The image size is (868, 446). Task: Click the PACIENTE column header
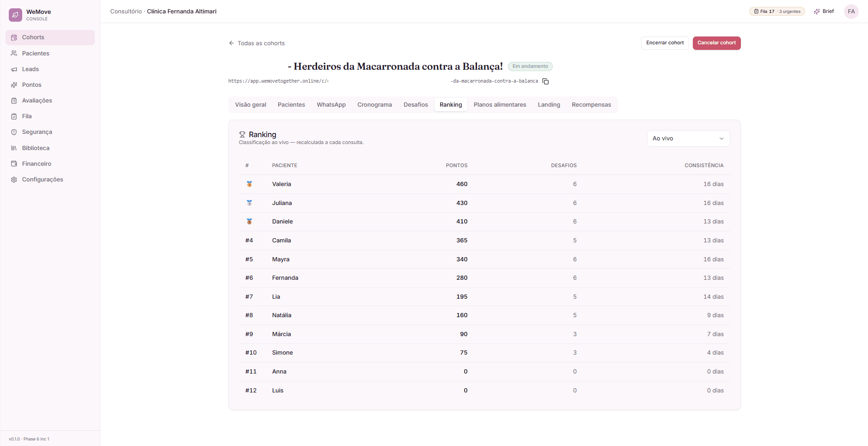click(284, 165)
